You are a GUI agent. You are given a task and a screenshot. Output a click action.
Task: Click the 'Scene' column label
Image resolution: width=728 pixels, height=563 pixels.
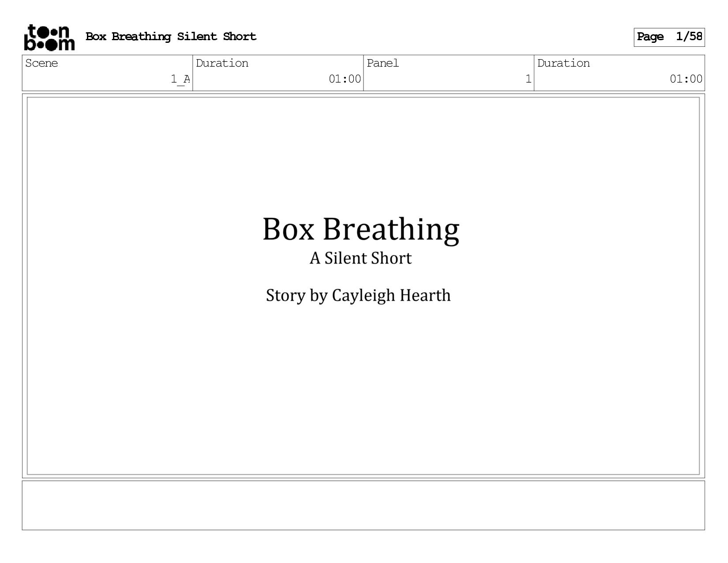41,64
